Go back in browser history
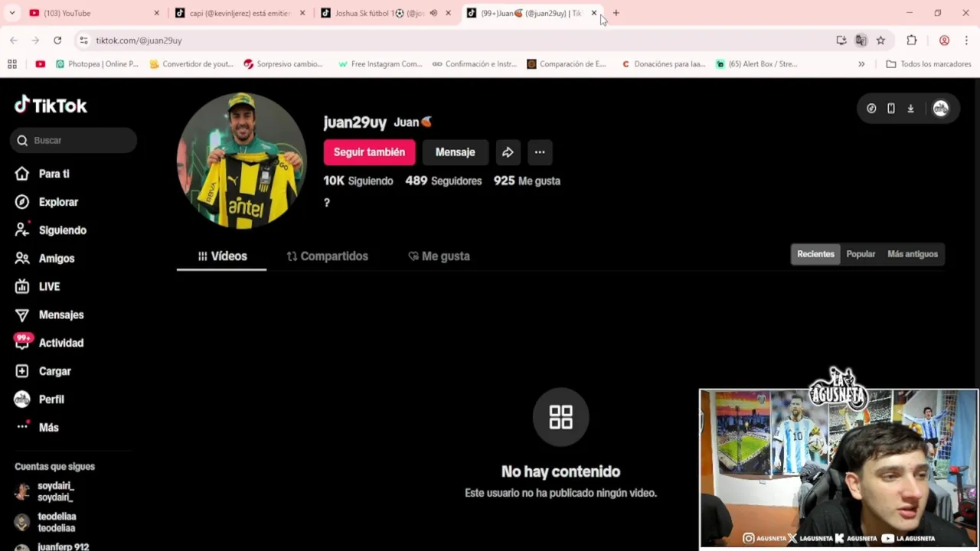 (14, 41)
